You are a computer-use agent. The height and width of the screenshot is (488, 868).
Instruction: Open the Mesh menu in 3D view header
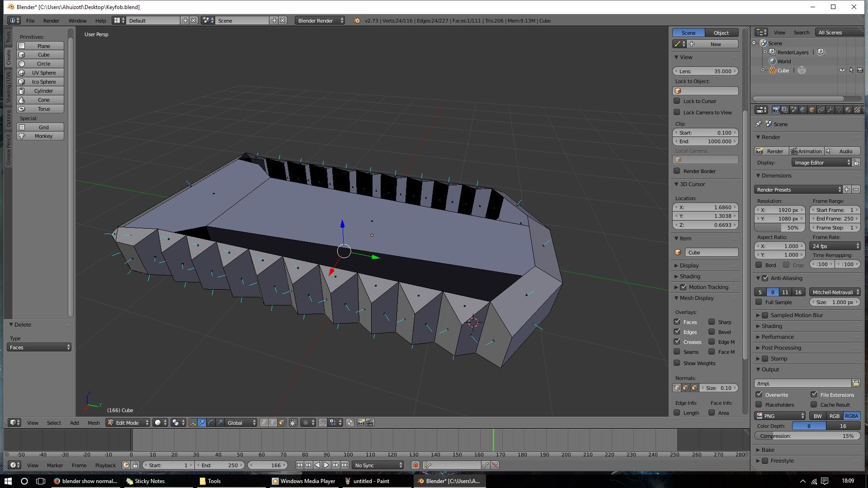coord(94,422)
